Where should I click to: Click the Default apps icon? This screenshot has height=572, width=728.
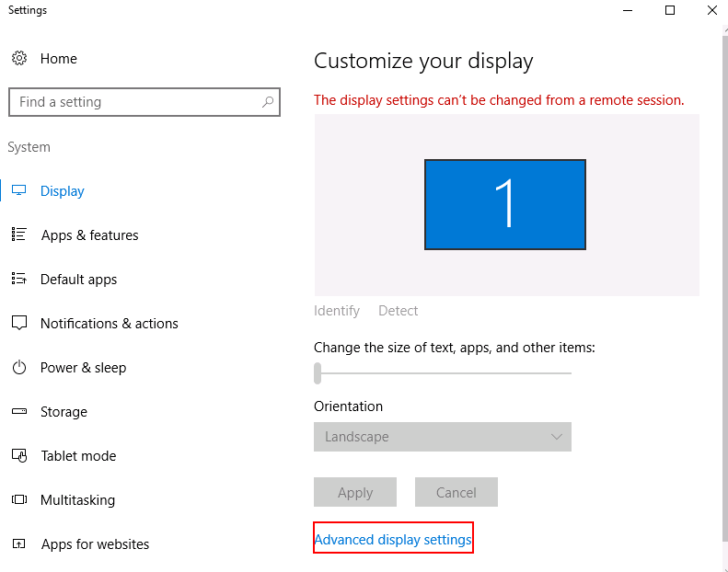click(x=19, y=279)
